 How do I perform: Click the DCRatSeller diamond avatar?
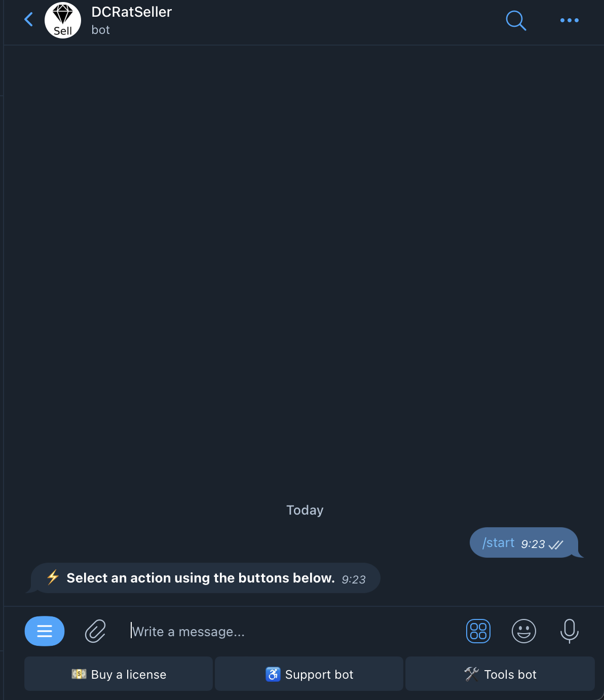[63, 21]
